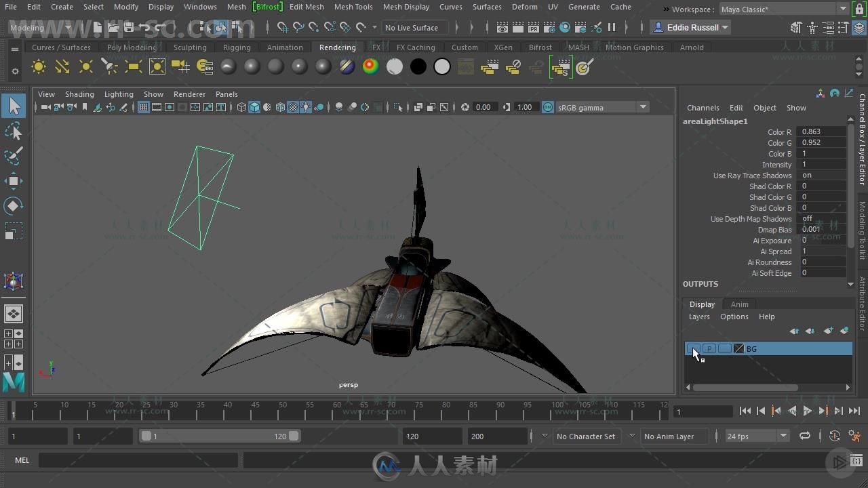This screenshot has width=868, height=488.
Task: Move selected layer up arrow icon
Action: tap(794, 331)
